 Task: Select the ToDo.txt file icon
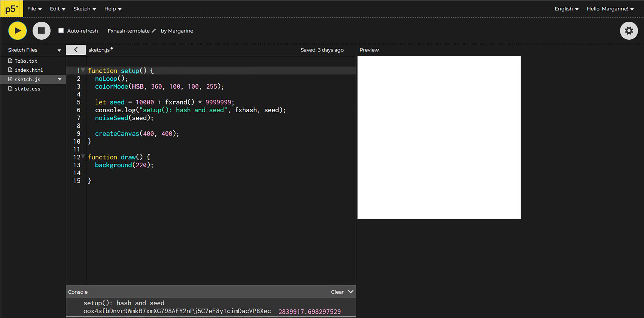(10, 61)
